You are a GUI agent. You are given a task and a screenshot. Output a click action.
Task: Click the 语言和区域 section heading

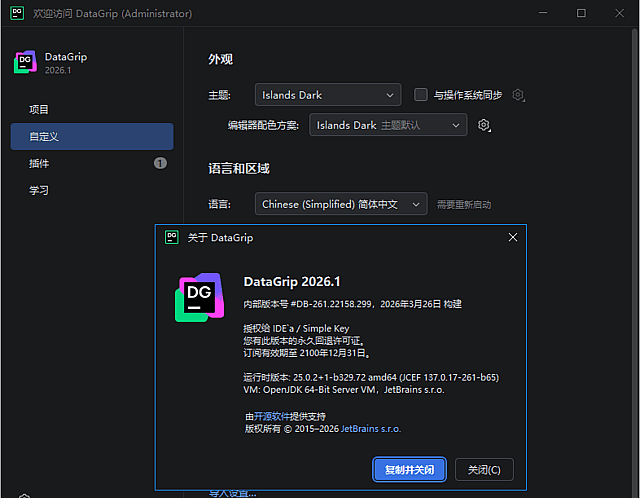[x=239, y=168]
